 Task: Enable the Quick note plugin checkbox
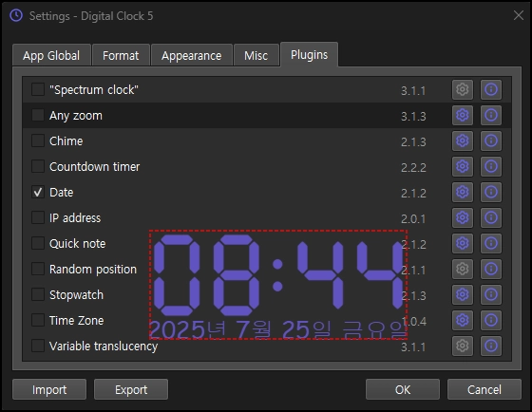(x=38, y=243)
